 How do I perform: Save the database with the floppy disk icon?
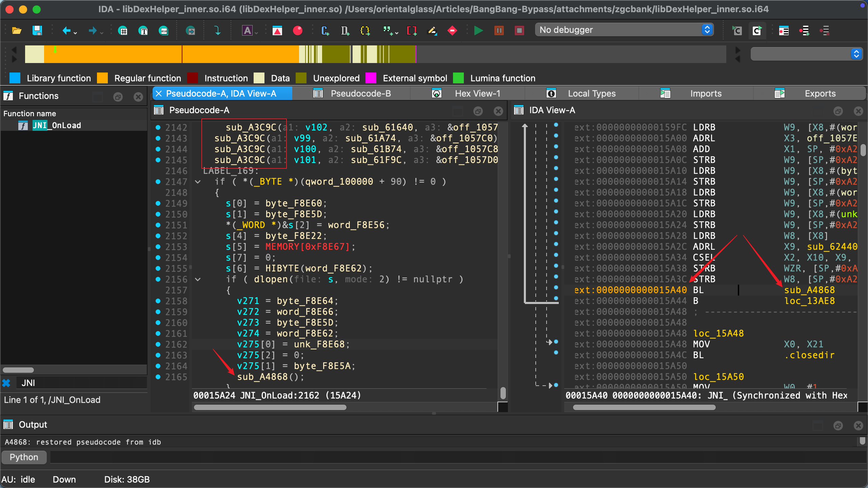[x=37, y=30]
